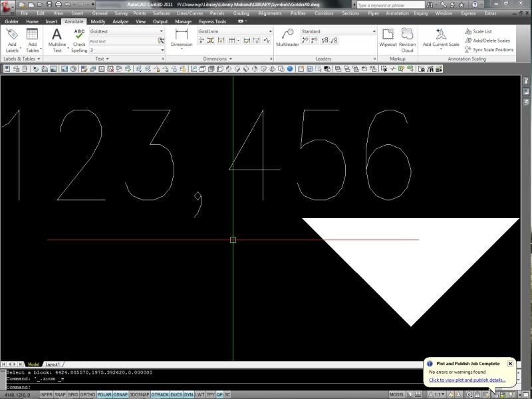This screenshot has width=532, height=399.
Task: Expand the Labels & Tables panel
Action: point(22,59)
